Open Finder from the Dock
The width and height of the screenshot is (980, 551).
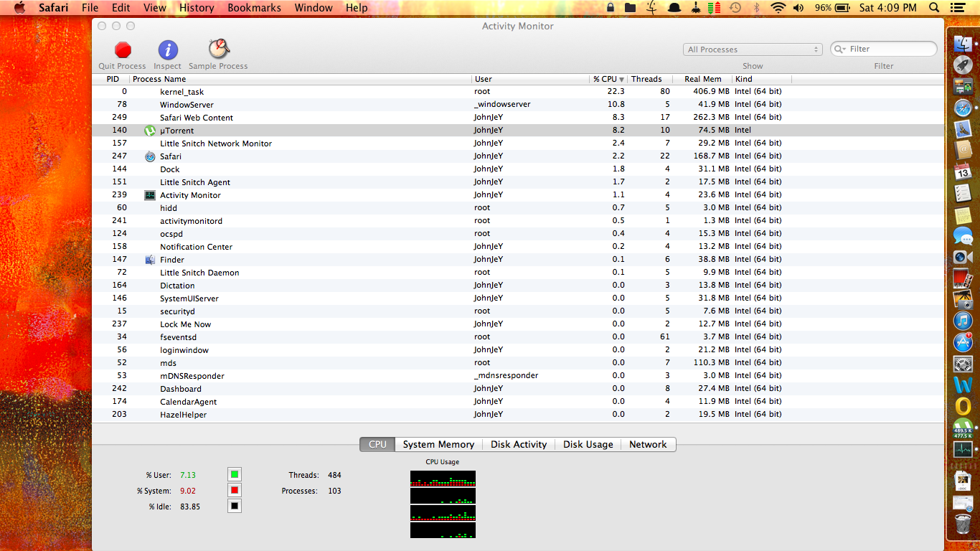(963, 43)
